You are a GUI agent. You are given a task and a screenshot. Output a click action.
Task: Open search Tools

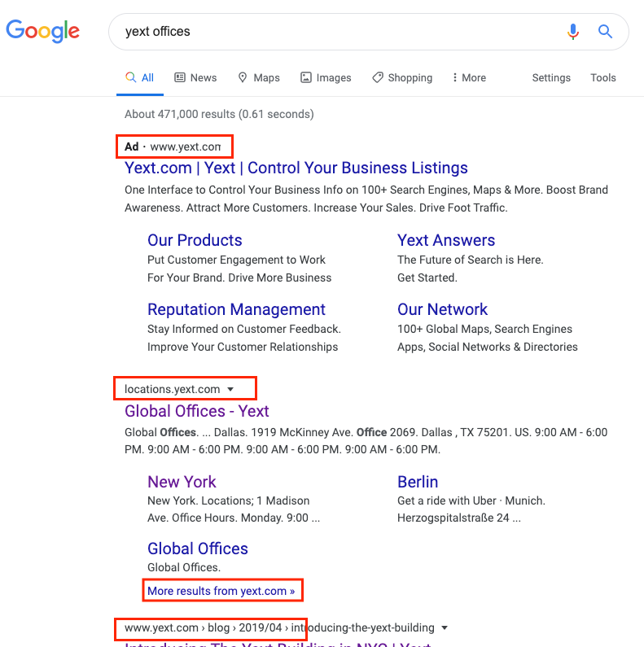tap(603, 77)
